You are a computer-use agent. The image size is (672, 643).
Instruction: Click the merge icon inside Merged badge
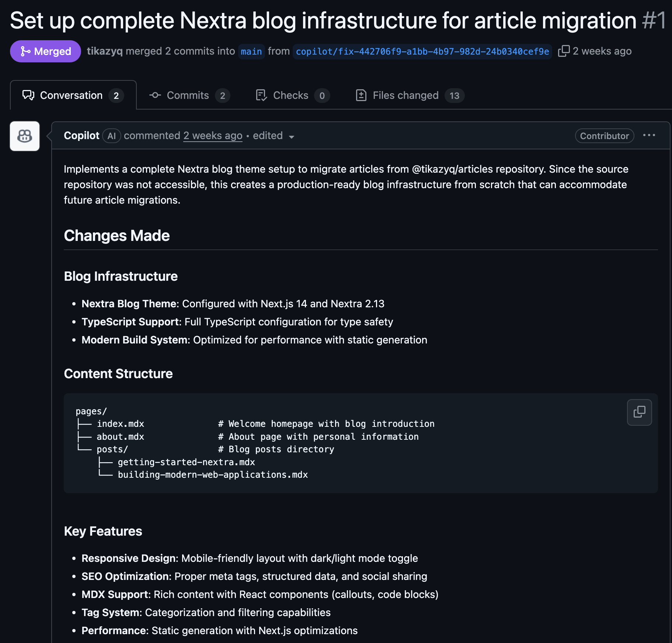pyautogui.click(x=25, y=51)
